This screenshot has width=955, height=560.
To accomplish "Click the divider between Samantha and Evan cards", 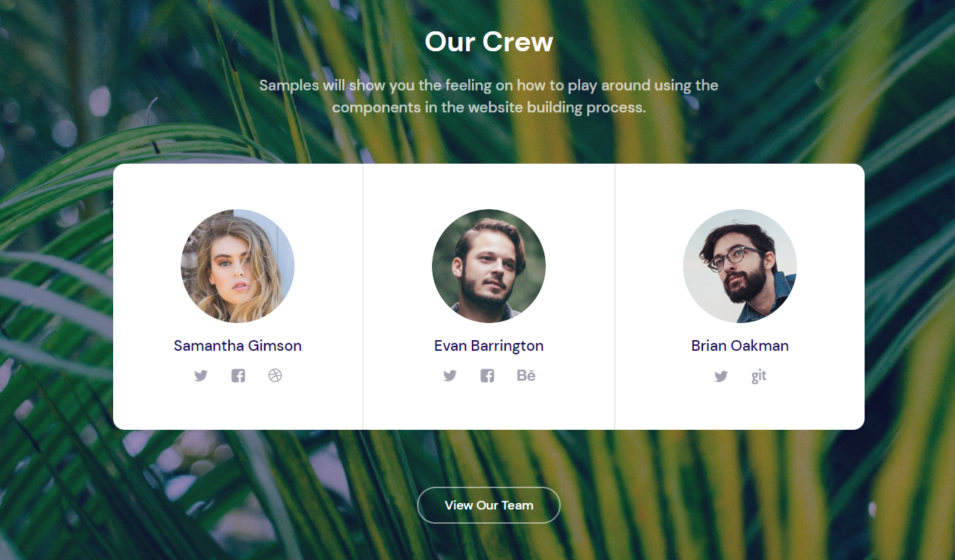I will [x=363, y=297].
